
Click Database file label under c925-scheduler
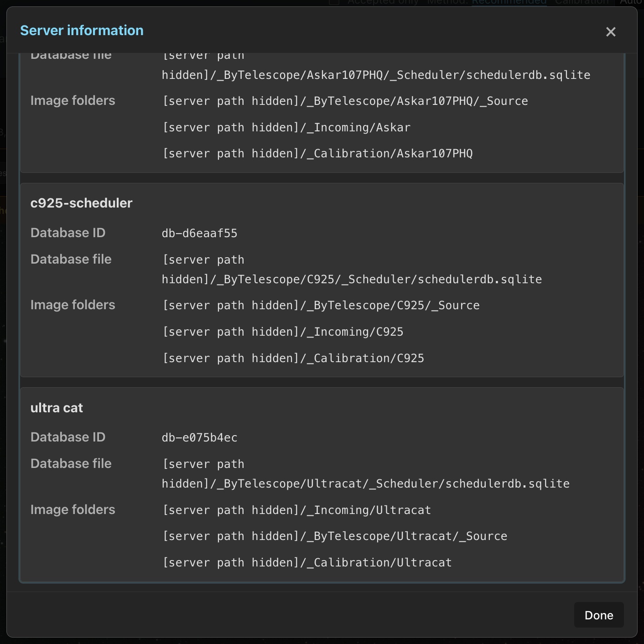(71, 259)
